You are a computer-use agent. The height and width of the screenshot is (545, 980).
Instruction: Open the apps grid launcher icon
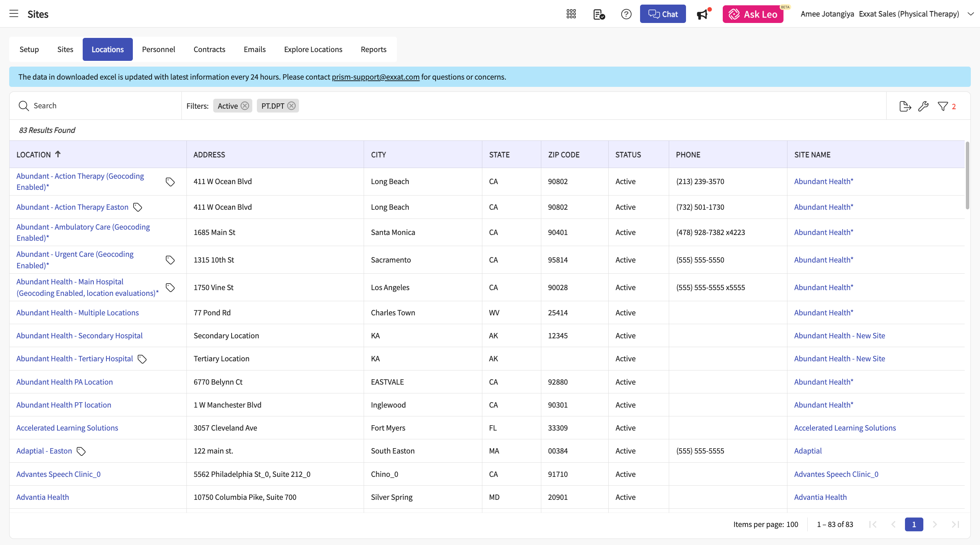tap(571, 14)
